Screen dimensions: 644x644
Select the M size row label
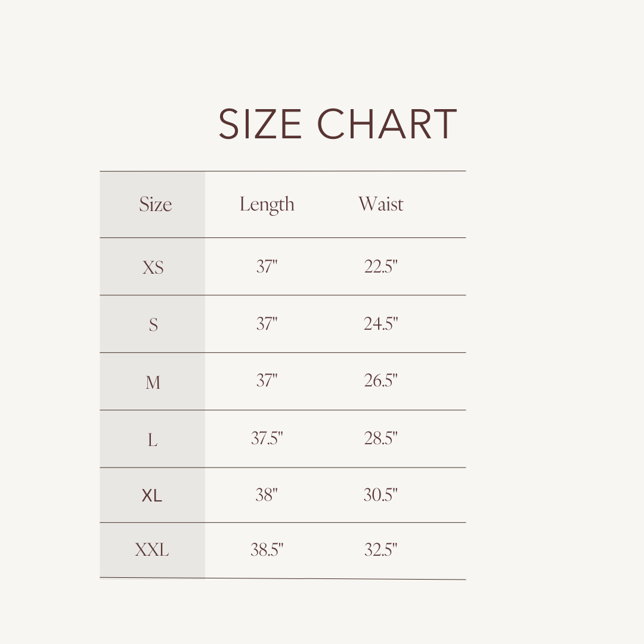click(x=153, y=382)
